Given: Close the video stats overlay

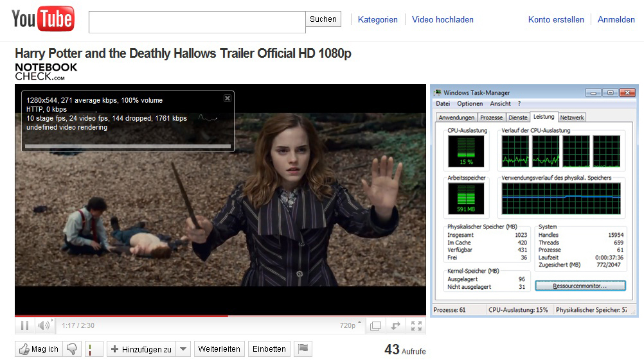Looking at the screenshot, I should pyautogui.click(x=227, y=98).
